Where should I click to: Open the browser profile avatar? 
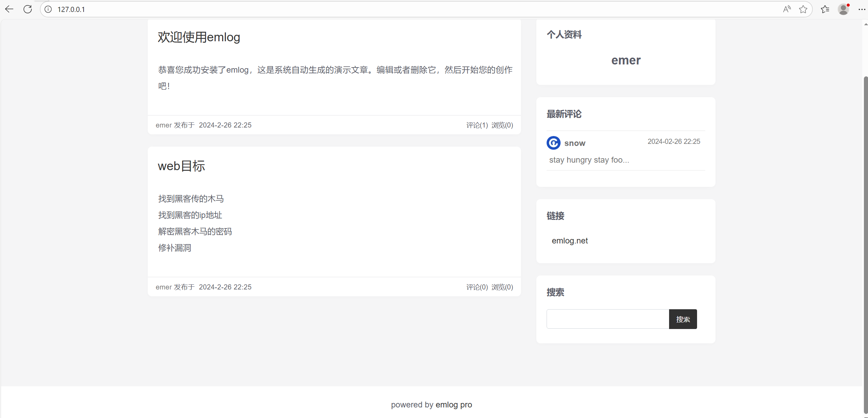843,9
